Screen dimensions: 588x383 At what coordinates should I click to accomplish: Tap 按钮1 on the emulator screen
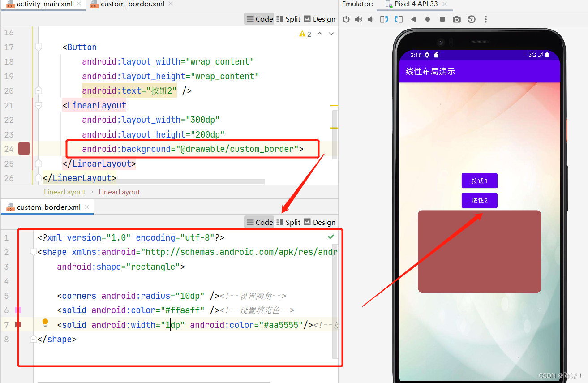click(479, 181)
